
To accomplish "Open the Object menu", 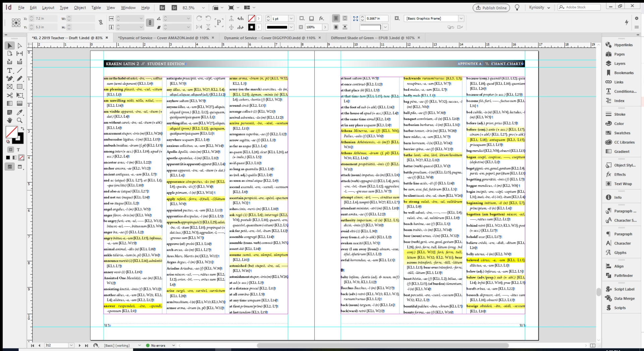I will point(80,8).
